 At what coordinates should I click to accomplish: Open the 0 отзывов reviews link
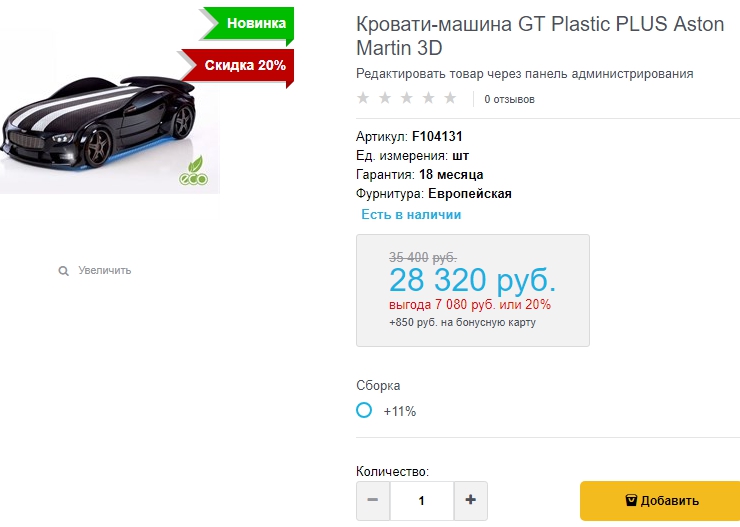coord(509,100)
